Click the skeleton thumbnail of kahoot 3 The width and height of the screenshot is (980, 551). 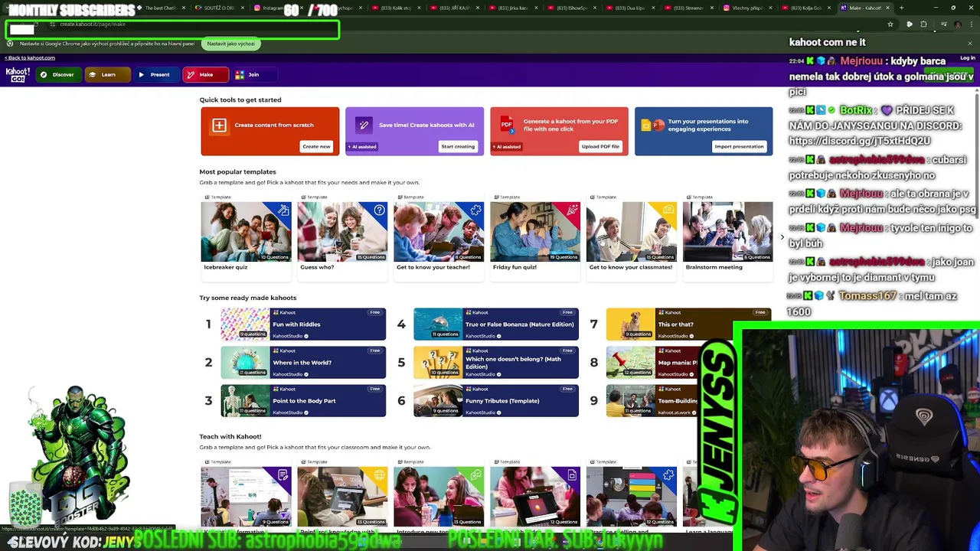(245, 401)
